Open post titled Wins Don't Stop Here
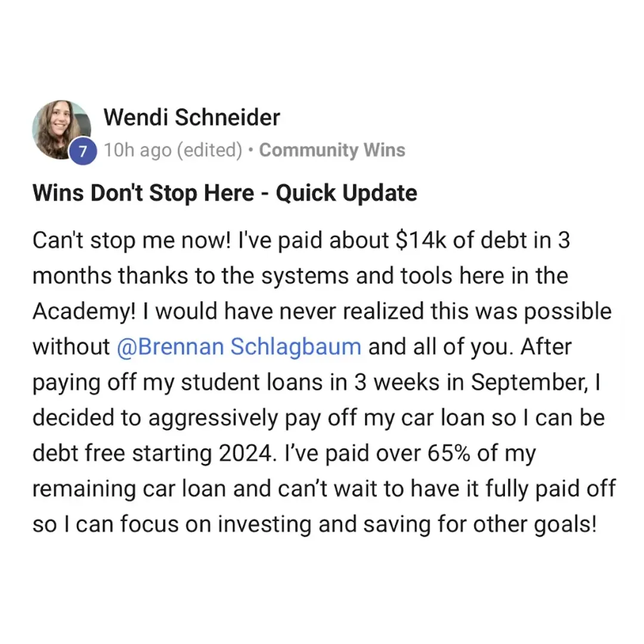Viewport: 644px width, 644px height. click(225, 193)
